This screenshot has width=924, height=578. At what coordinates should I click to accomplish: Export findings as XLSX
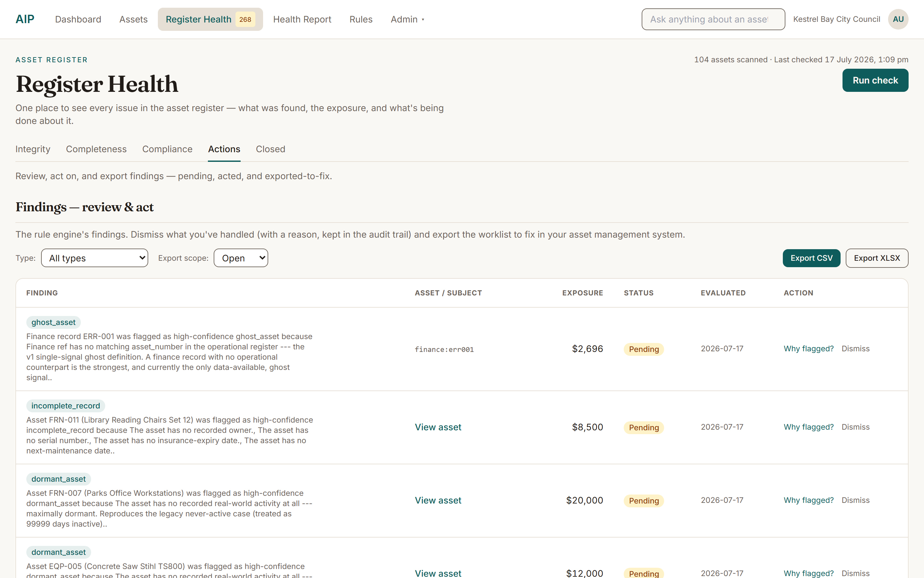point(877,258)
